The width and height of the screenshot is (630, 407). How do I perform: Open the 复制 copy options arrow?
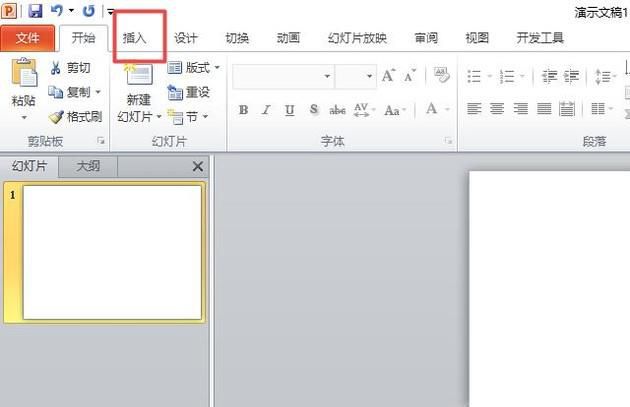[x=98, y=92]
